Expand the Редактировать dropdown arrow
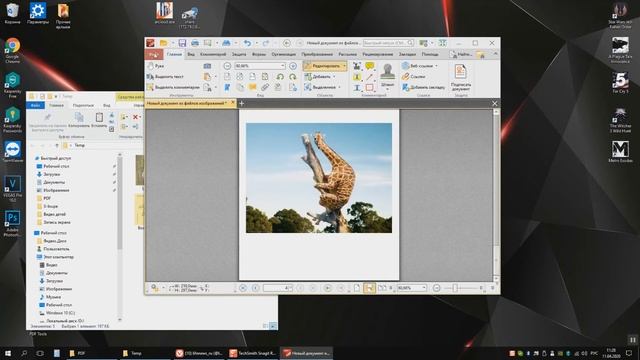 click(344, 66)
